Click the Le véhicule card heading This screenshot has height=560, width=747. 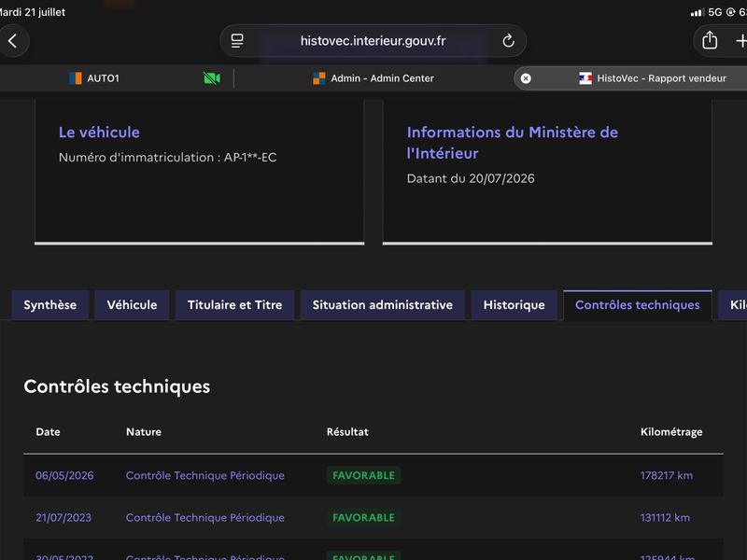click(x=99, y=133)
